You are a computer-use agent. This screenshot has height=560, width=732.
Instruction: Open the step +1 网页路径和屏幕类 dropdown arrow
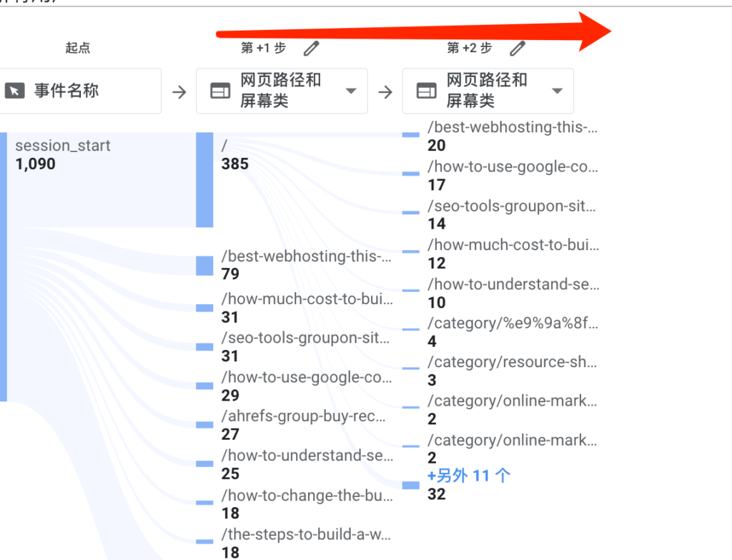pyautogui.click(x=351, y=91)
